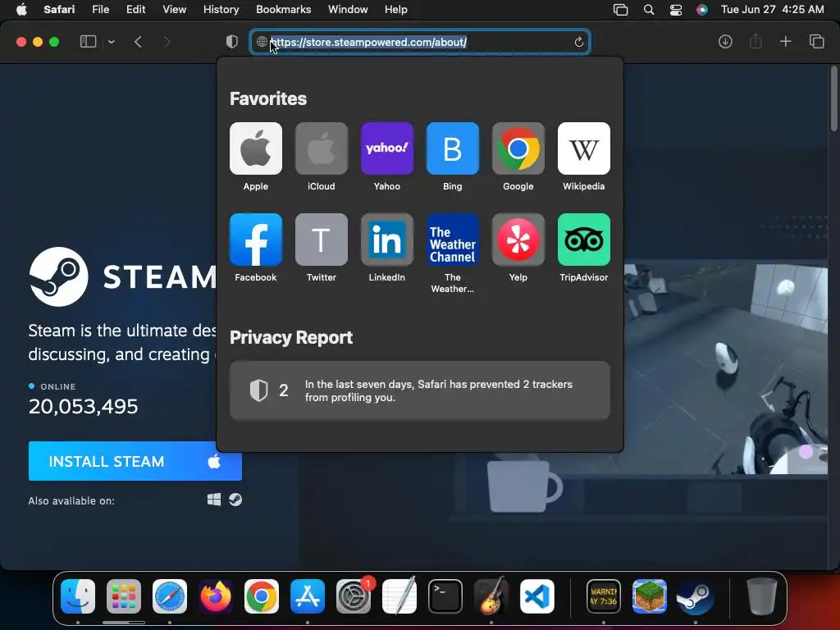Screen dimensions: 840x630
Task: Click the address bar URL field
Action: (x=420, y=42)
